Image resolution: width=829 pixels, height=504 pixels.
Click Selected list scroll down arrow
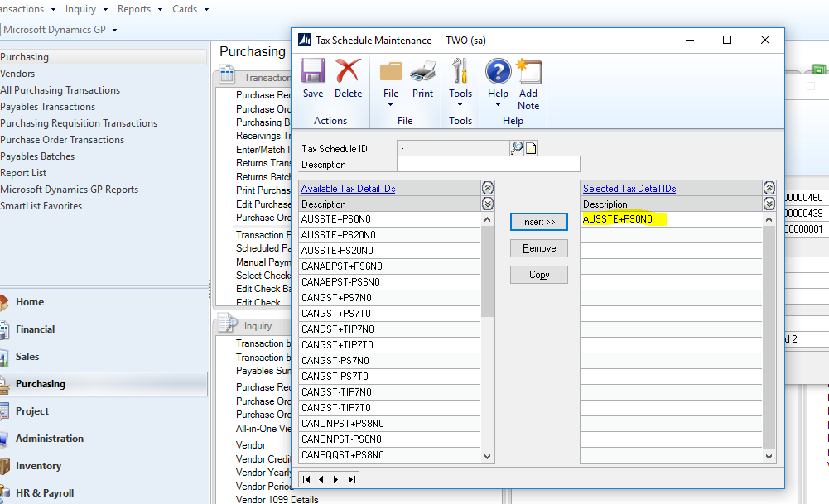(769, 457)
